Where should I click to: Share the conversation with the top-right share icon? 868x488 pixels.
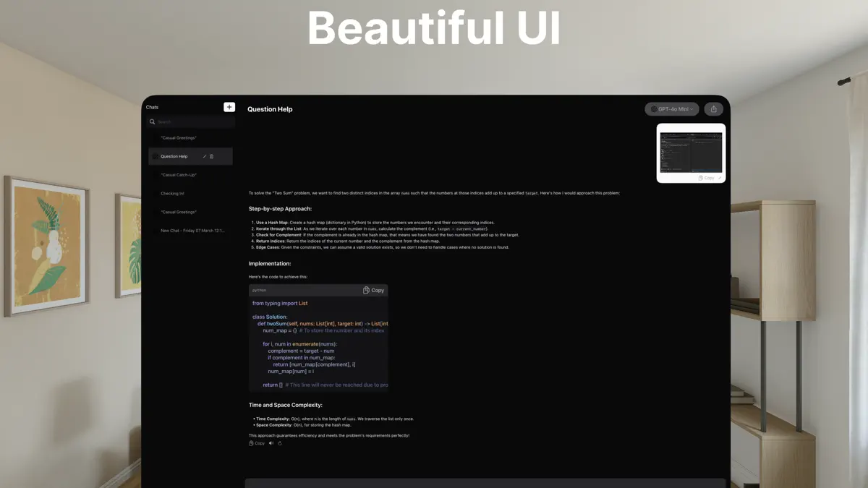pyautogui.click(x=713, y=108)
